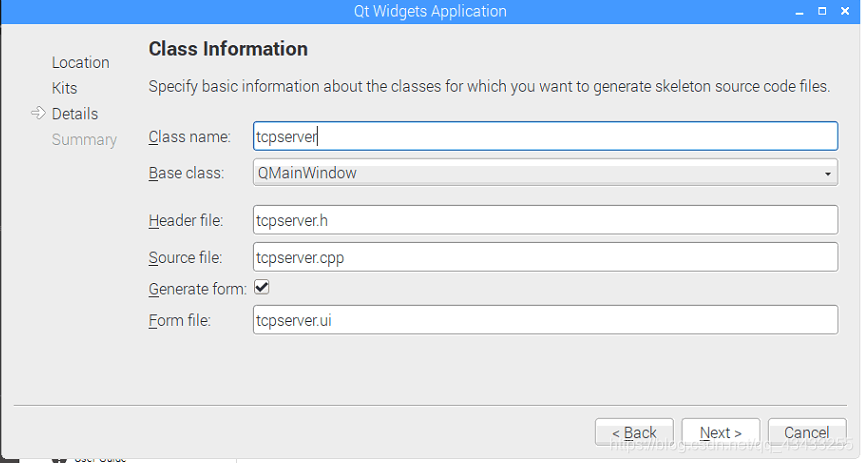Cancel the Qt Widgets Application wizard
Image resolution: width=863 pixels, height=463 pixels.
[x=807, y=432]
